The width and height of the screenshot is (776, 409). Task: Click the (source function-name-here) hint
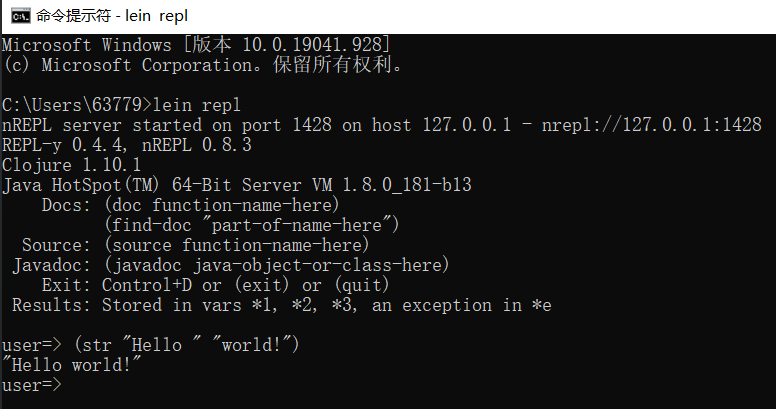tap(237, 245)
